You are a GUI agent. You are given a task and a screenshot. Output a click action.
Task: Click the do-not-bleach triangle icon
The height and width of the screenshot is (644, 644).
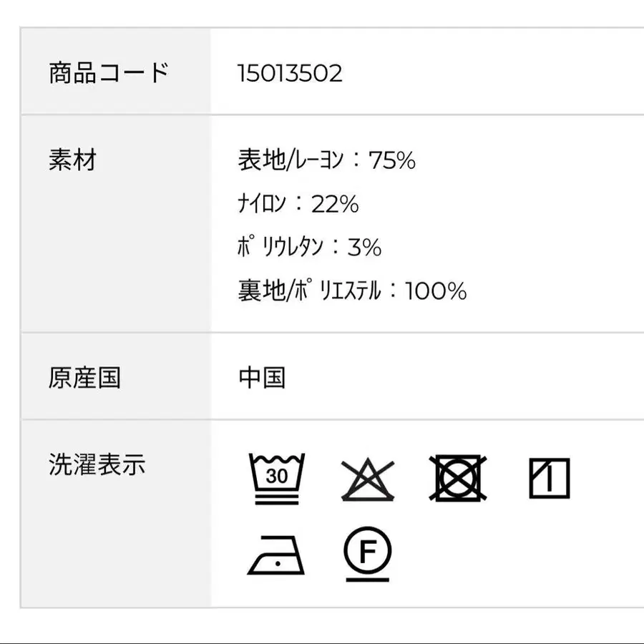pos(368,479)
